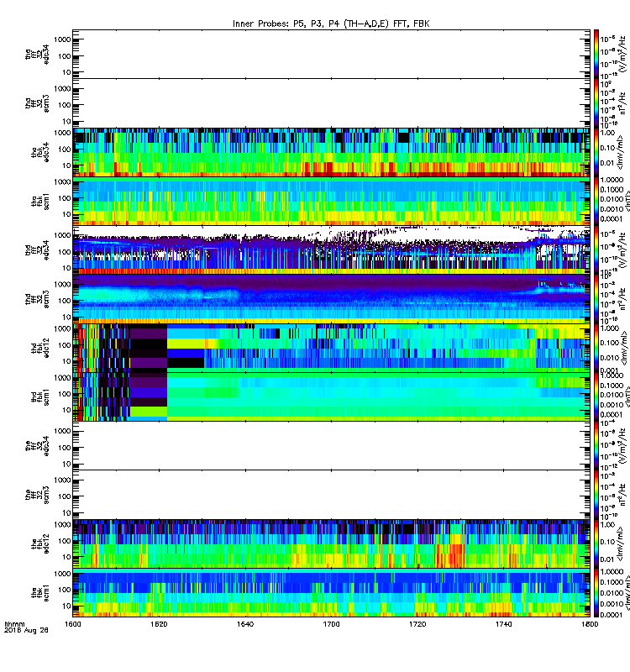Click the color bar beside the fbk edc12 panel
630x672 pixels.
click(596, 543)
